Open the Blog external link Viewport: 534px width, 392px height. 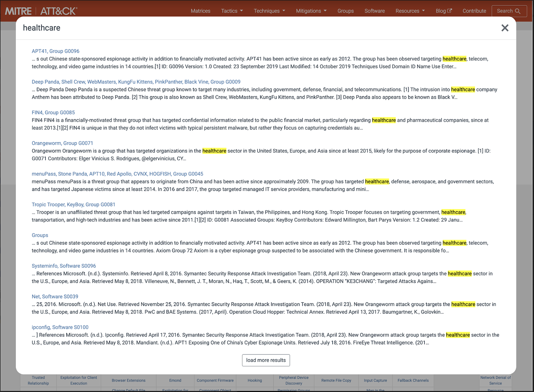[443, 11]
